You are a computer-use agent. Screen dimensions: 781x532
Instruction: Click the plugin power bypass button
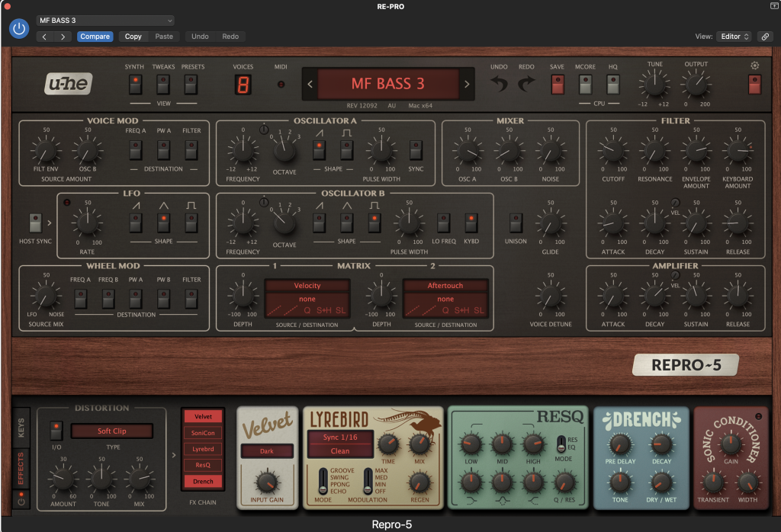(x=19, y=29)
